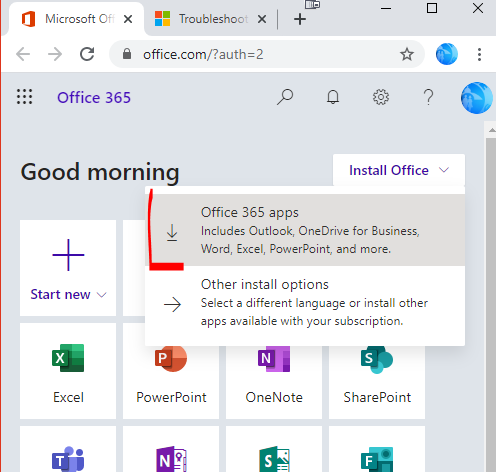The width and height of the screenshot is (496, 472).
Task: Open the Chrome three-dot menu
Action: (x=479, y=54)
